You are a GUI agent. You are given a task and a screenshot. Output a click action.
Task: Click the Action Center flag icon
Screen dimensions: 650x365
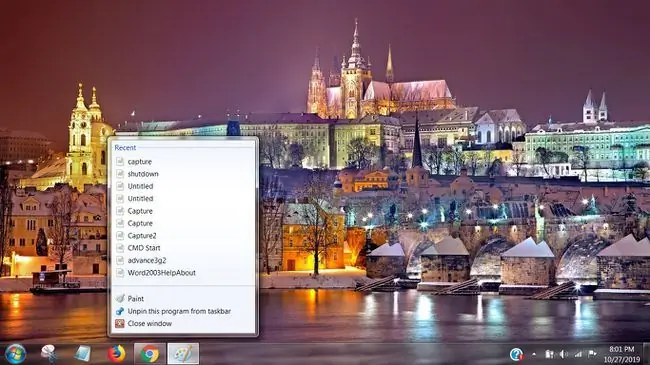tap(592, 354)
